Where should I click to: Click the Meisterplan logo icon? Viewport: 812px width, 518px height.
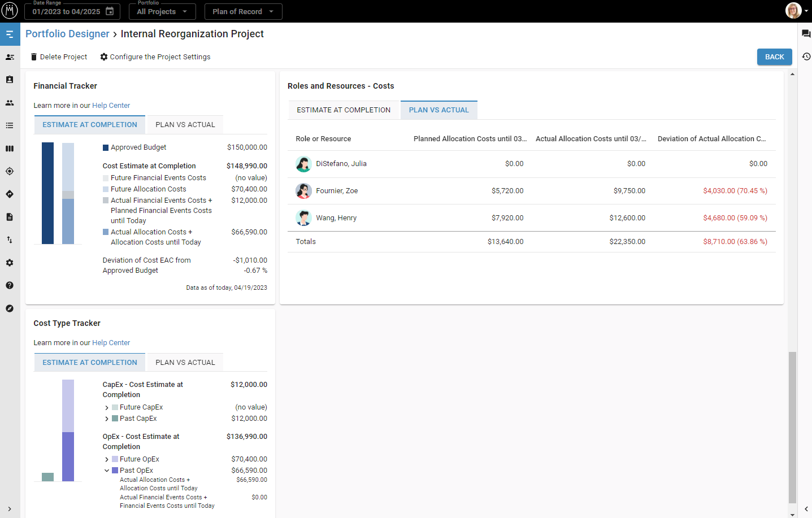point(10,11)
